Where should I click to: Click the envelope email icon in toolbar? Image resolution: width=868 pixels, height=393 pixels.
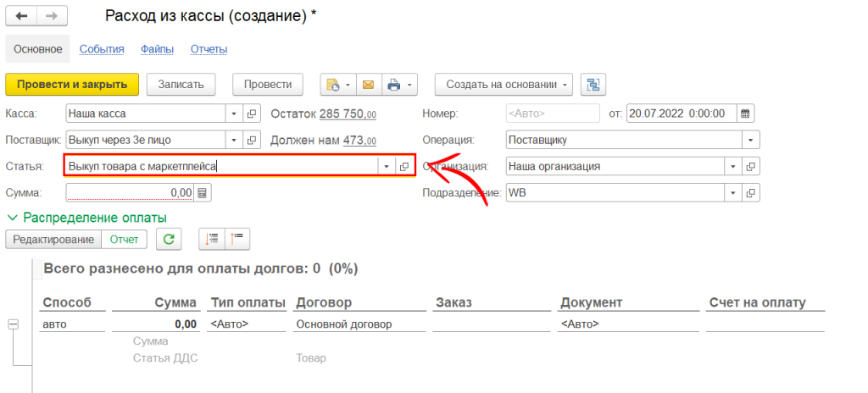tap(368, 85)
